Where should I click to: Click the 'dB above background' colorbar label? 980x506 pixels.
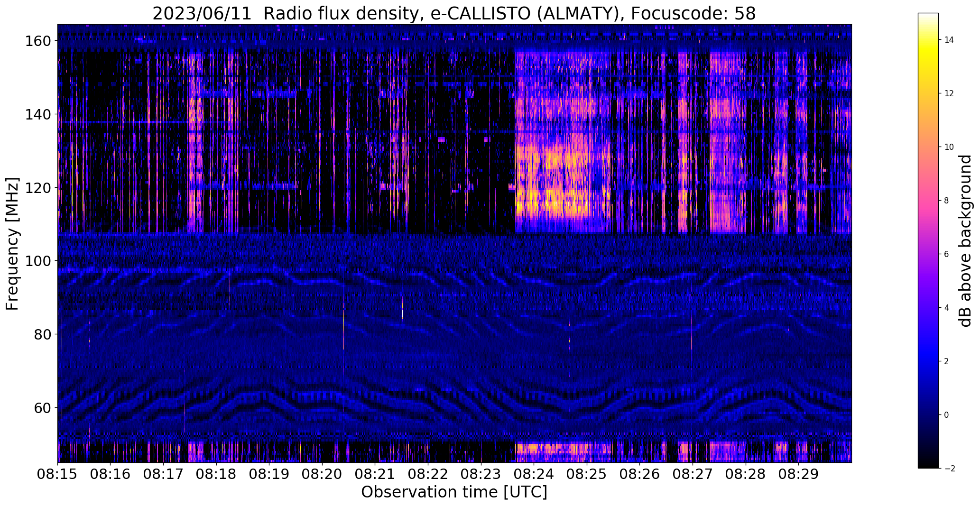point(965,240)
